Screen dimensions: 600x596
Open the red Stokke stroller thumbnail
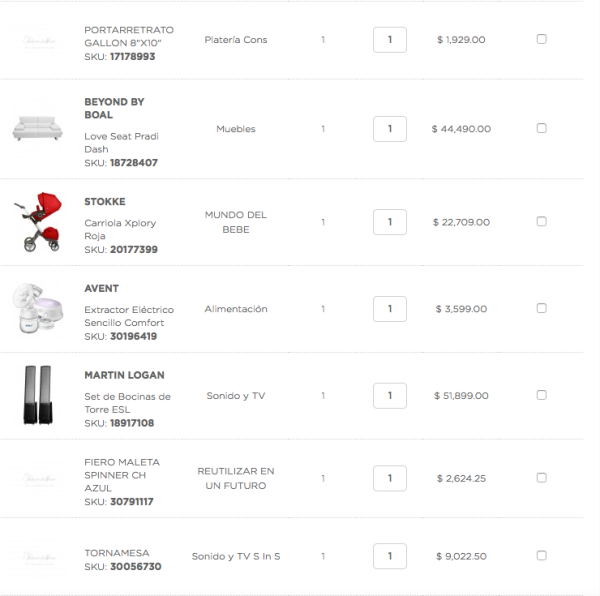[x=38, y=222]
